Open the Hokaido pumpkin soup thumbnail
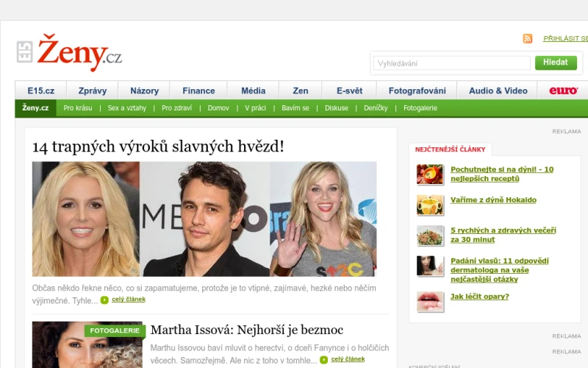The image size is (588, 368). (430, 205)
